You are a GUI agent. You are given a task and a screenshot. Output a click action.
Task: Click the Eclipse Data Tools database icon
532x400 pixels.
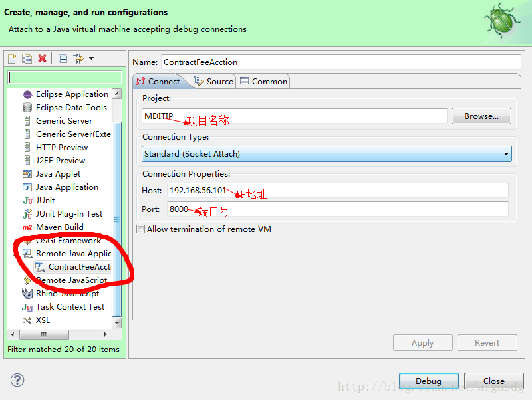point(27,108)
